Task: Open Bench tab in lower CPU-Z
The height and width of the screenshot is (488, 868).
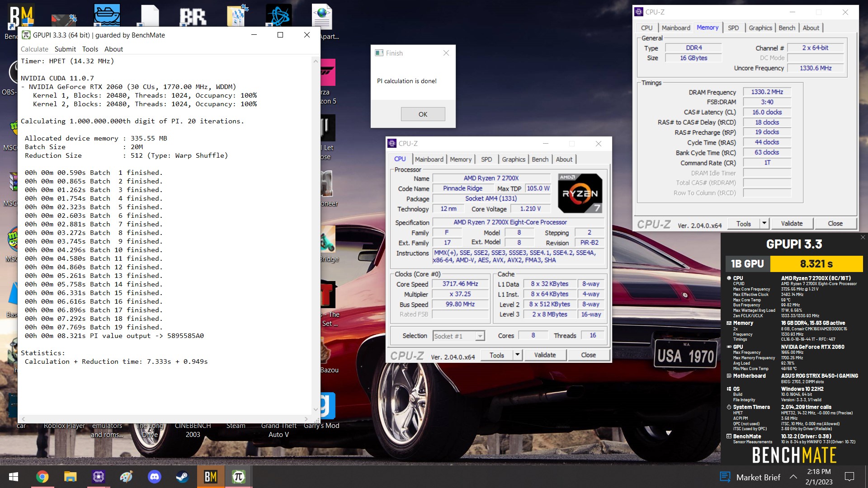Action: [540, 160]
